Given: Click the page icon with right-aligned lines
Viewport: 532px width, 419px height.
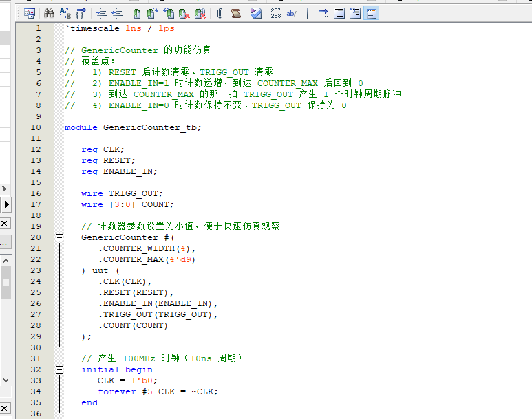Looking at the screenshot, I should point(339,14).
